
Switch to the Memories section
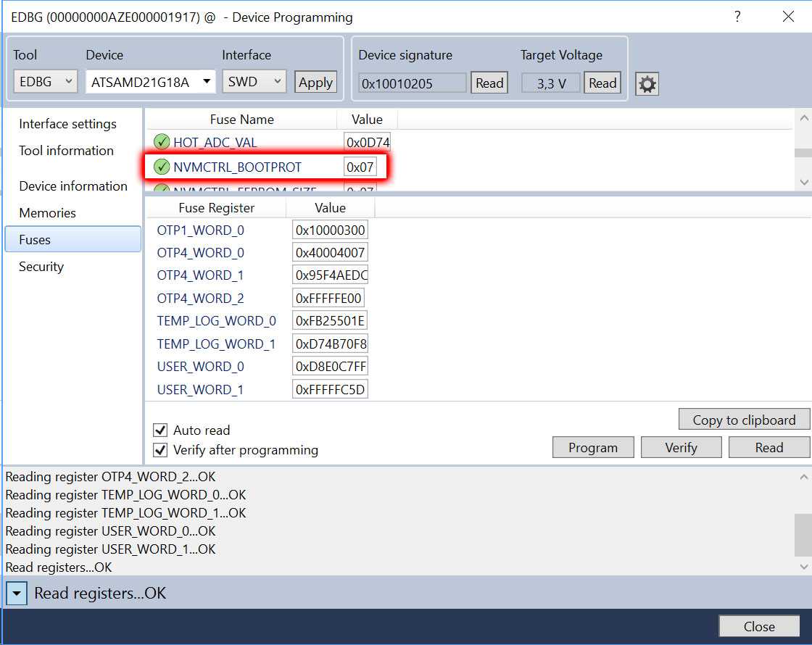point(47,213)
